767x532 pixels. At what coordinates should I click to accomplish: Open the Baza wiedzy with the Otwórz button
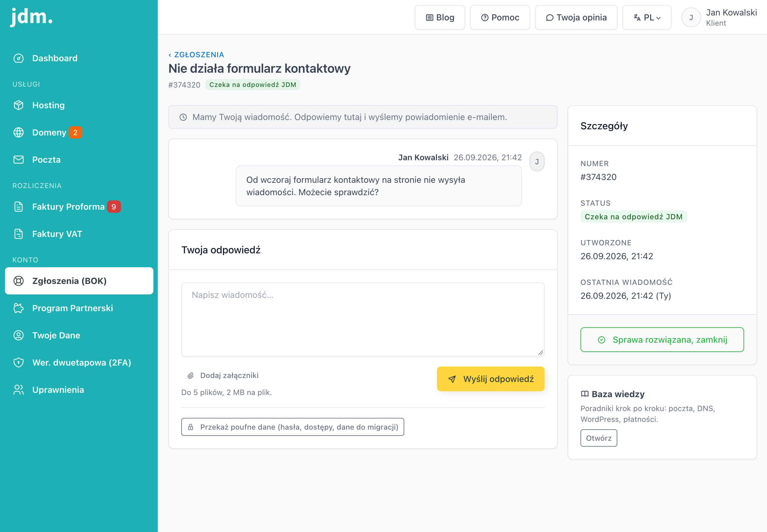(x=598, y=438)
